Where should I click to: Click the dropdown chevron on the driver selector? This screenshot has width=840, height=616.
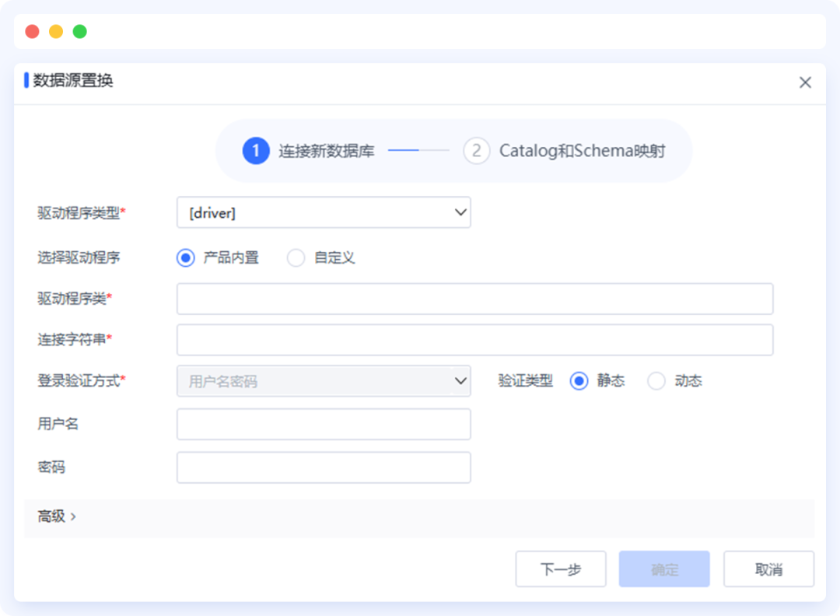click(462, 212)
